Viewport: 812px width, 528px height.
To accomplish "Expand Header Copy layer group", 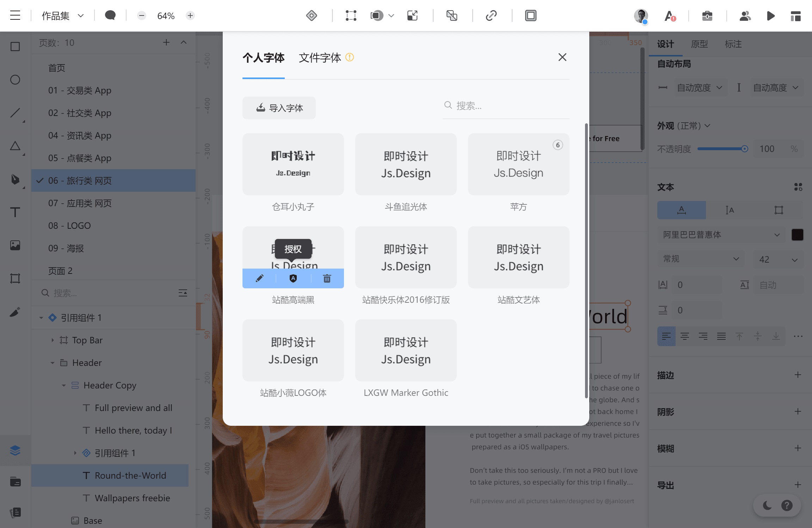I will 63,385.
